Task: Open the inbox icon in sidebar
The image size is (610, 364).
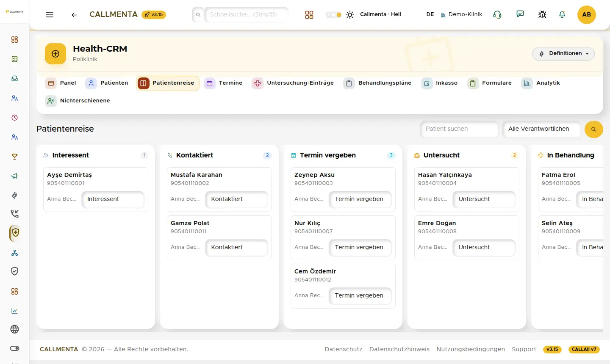Action: pyautogui.click(x=15, y=79)
